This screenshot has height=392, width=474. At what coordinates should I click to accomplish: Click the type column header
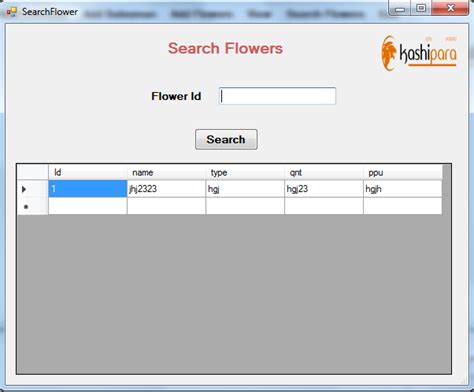(x=245, y=172)
